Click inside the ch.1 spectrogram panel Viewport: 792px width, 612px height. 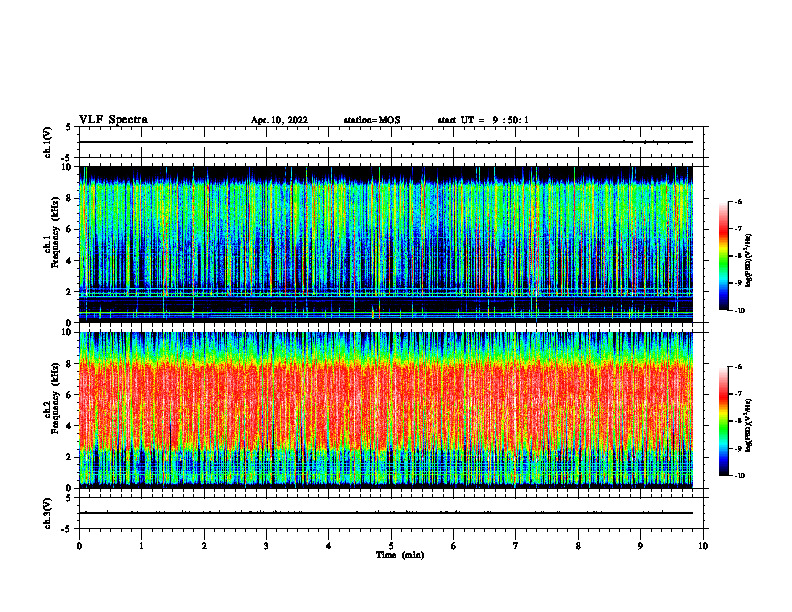386,244
